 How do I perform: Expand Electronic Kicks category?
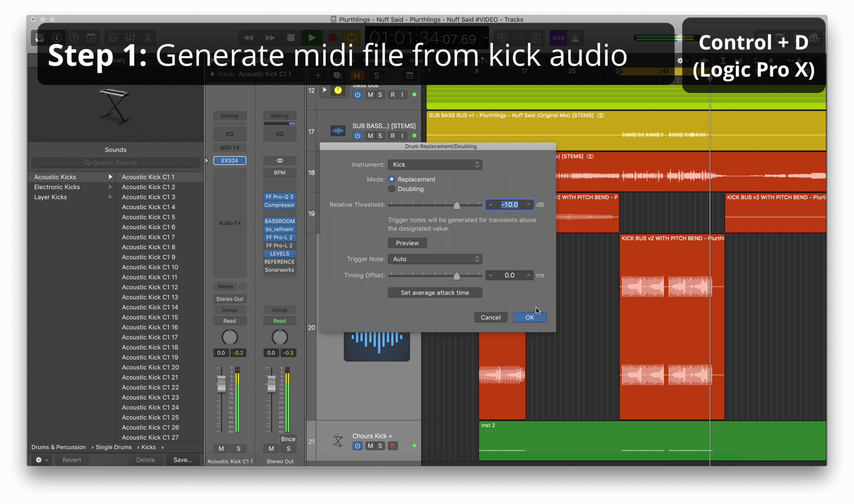[x=110, y=187]
